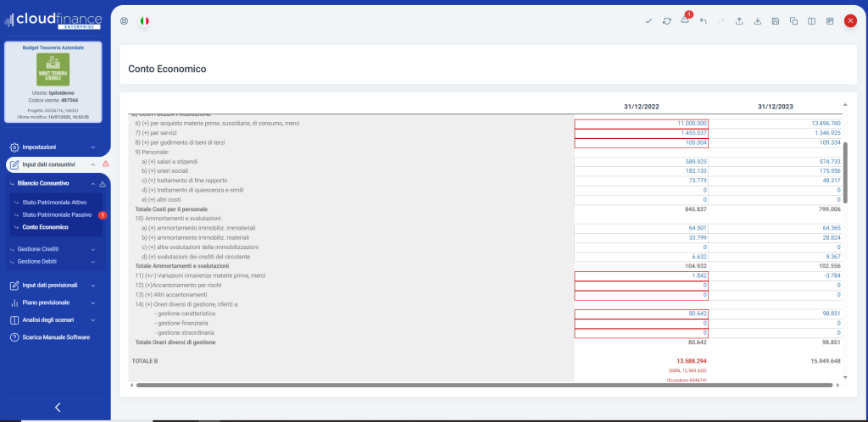Open Input dati previsionali menu label
Image resolution: width=868 pixels, height=422 pixels.
(50, 286)
